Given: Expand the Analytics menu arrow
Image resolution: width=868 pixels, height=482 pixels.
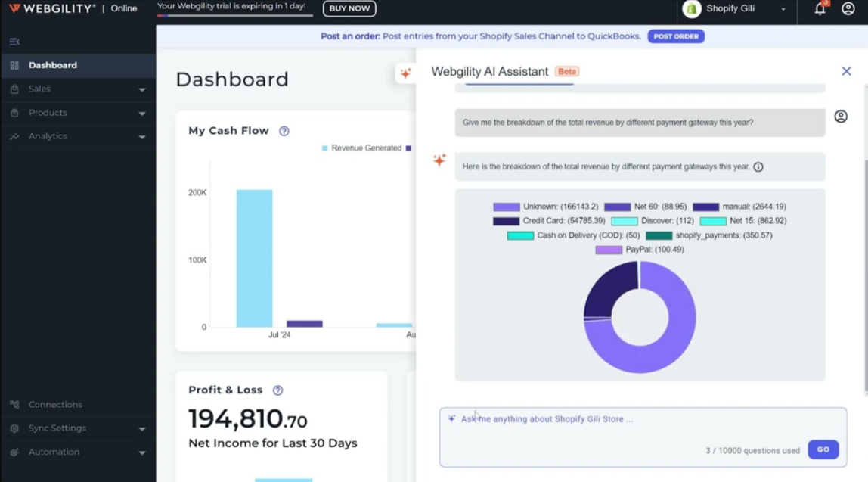Looking at the screenshot, I should click(x=142, y=138).
